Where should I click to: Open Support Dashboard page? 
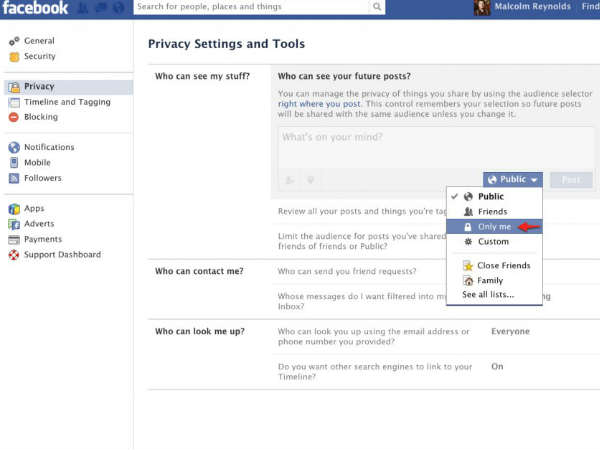[x=63, y=255]
